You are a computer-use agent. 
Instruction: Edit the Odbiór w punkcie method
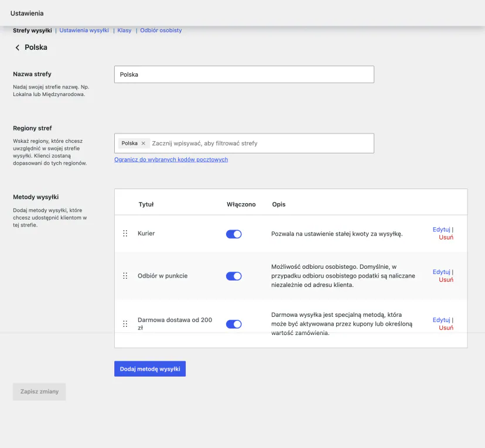(x=442, y=272)
